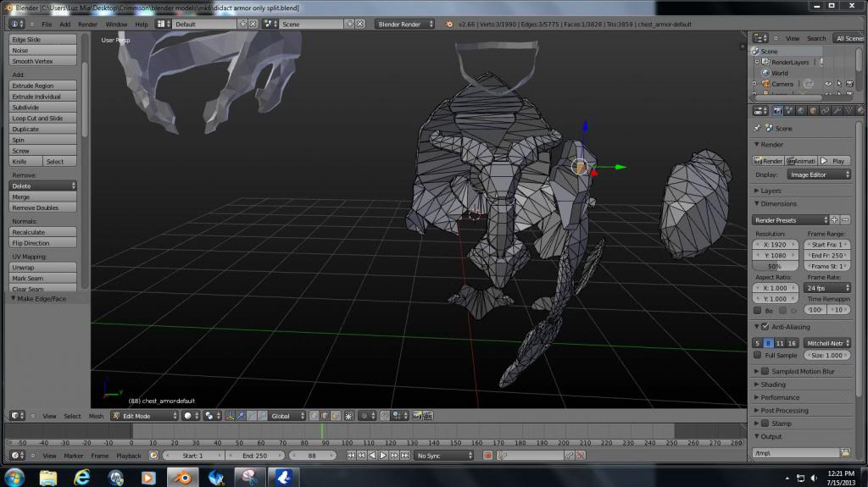
Task: Open Windows Explorer folder in taskbar
Action: click(48, 477)
